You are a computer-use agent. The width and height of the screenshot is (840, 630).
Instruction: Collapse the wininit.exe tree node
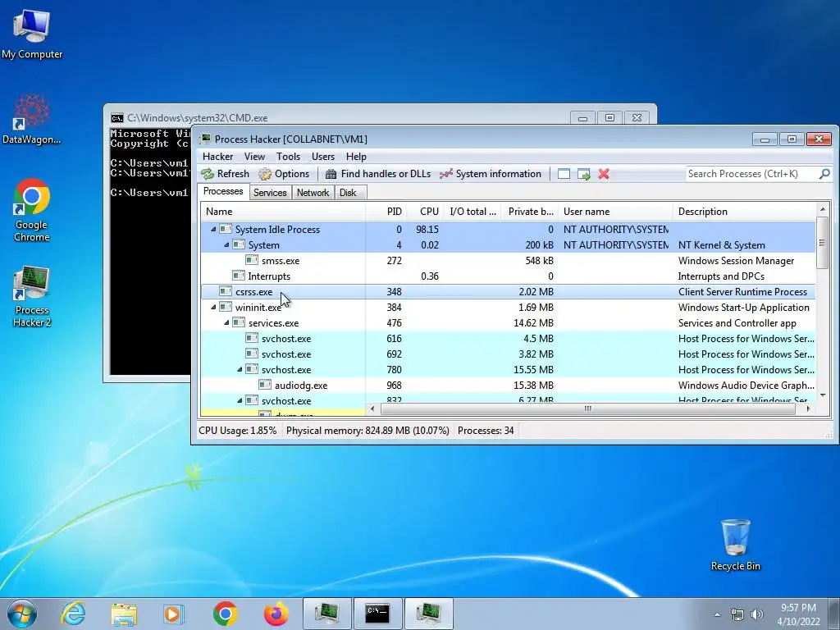pos(213,307)
